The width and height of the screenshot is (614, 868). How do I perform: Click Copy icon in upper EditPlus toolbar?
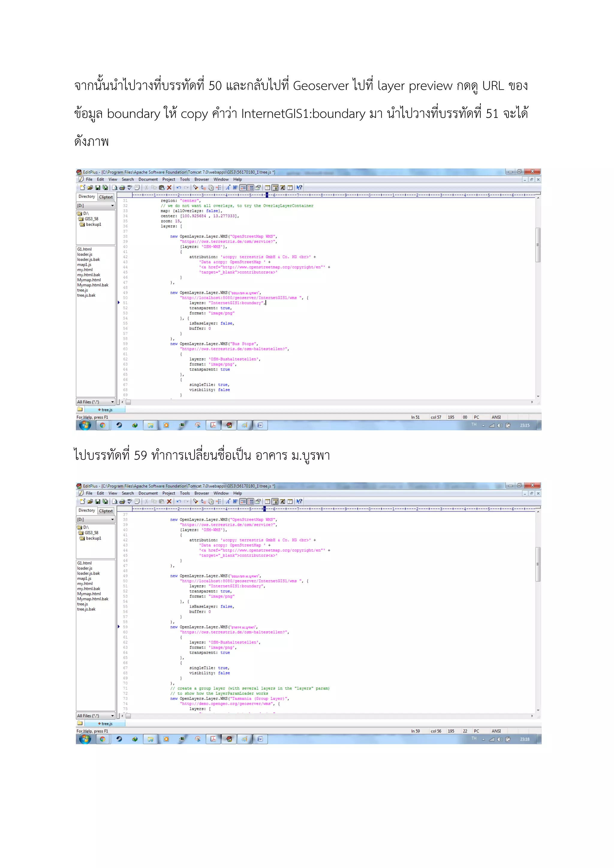pyautogui.click(x=154, y=188)
